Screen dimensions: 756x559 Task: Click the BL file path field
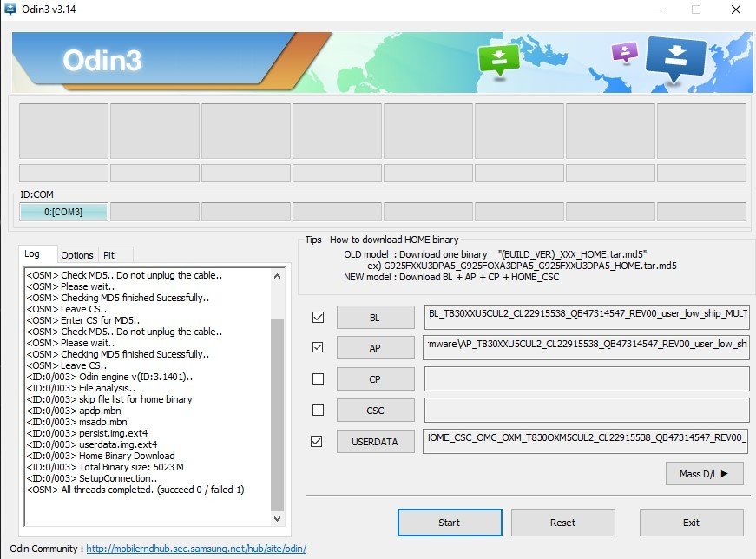pos(586,317)
